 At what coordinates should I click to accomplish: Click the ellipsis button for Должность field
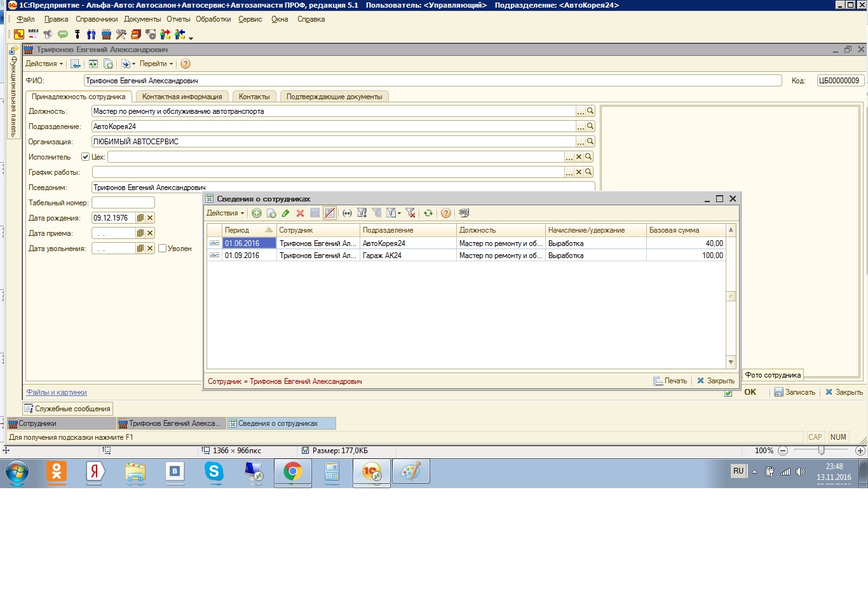[x=581, y=111]
